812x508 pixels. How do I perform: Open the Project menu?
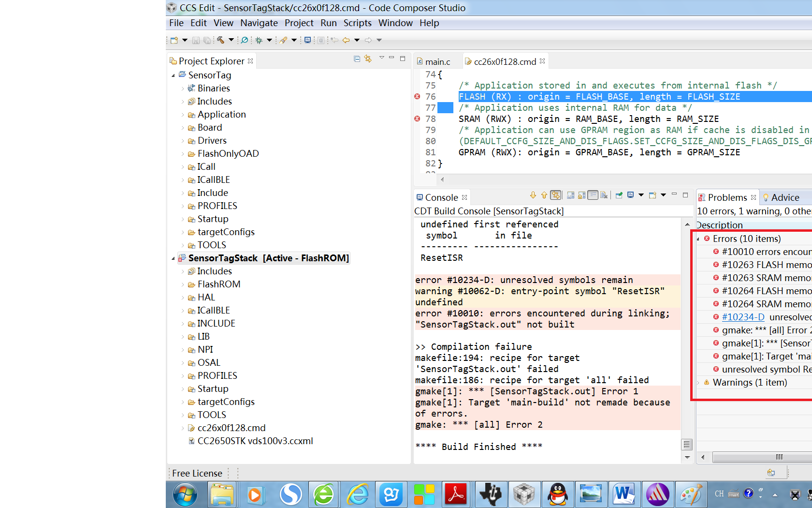pos(299,23)
